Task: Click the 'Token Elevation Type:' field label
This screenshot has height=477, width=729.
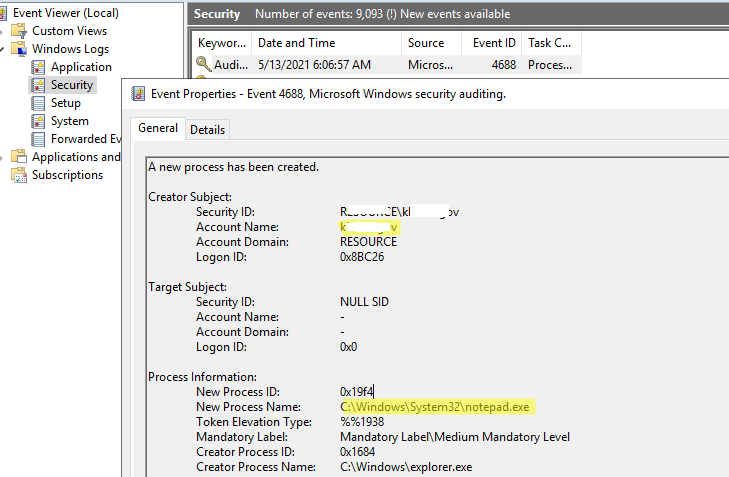Action: pos(254,422)
